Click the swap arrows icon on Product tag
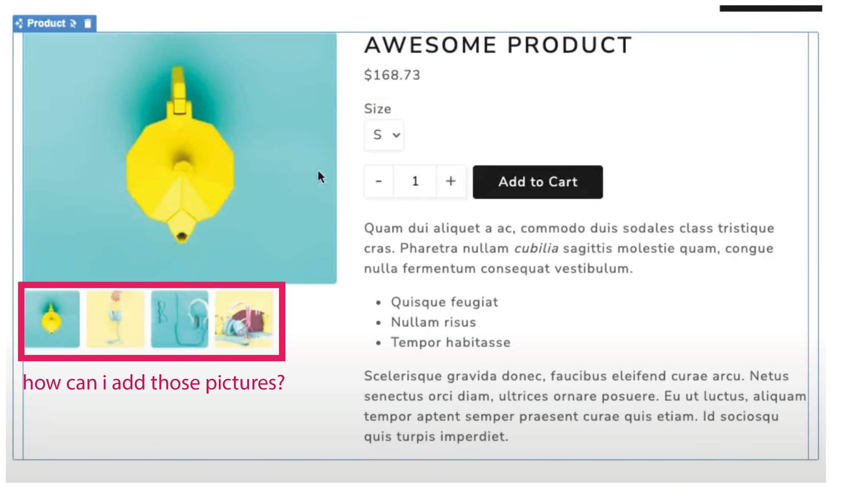This screenshot has width=854, height=504. [73, 23]
